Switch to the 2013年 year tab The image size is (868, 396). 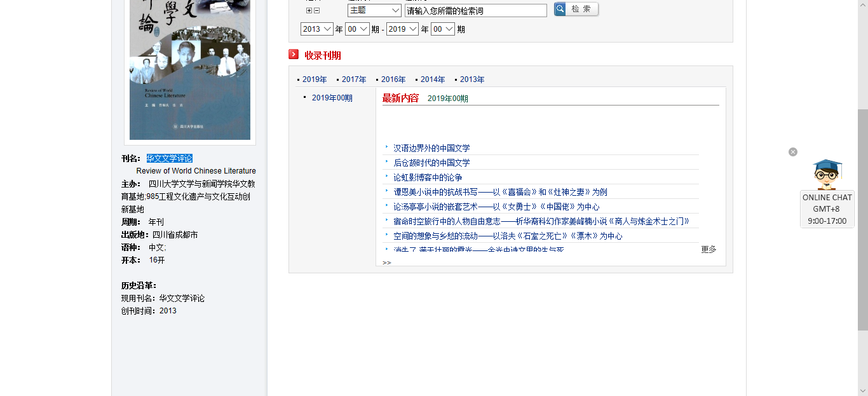(472, 79)
